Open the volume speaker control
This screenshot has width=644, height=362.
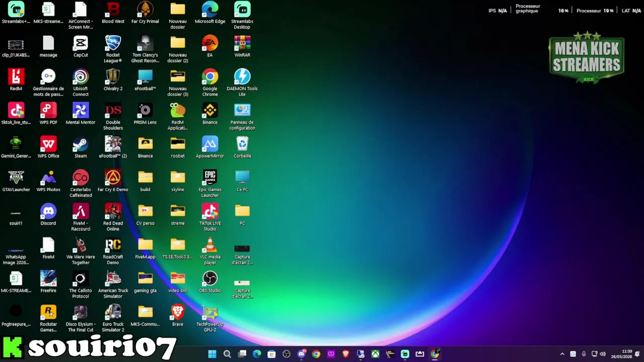603,354
